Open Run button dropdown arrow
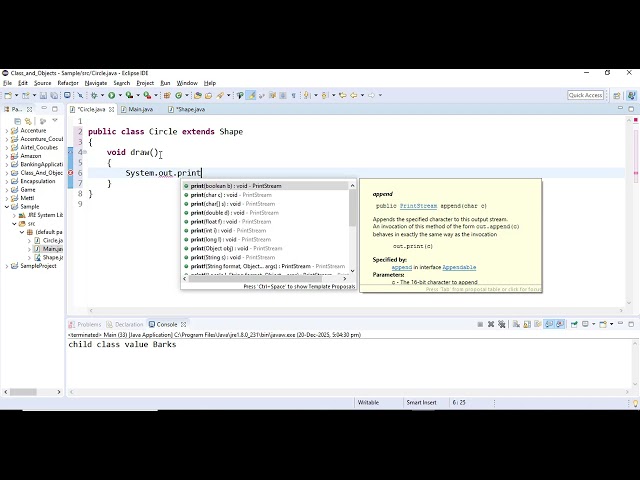The height and width of the screenshot is (480, 640). pyautogui.click(x=120, y=96)
